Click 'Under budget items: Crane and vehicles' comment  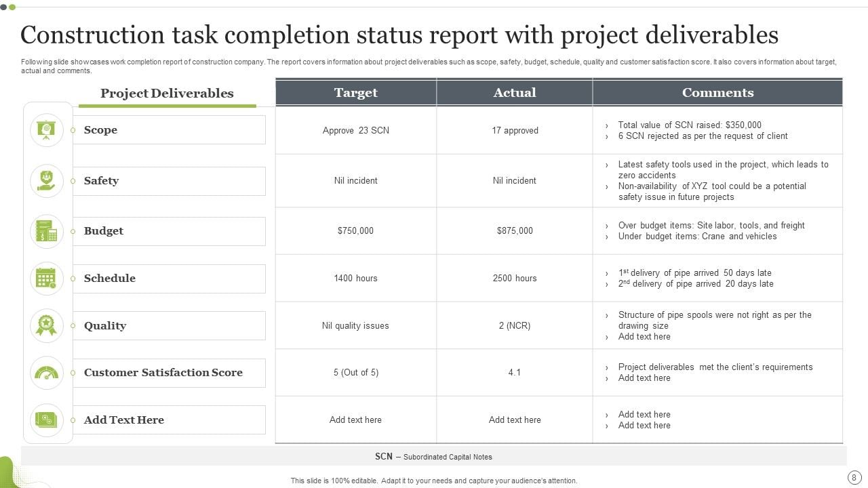(698, 236)
